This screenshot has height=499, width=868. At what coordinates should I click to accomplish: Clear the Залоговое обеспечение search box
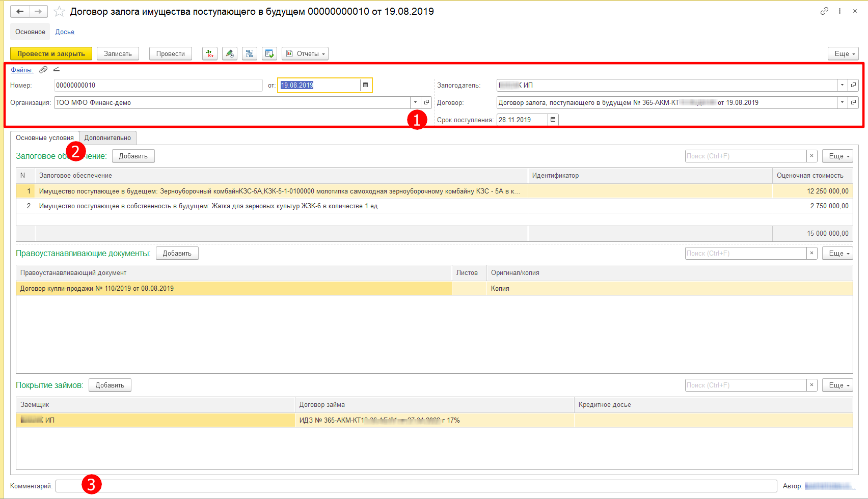pyautogui.click(x=812, y=156)
